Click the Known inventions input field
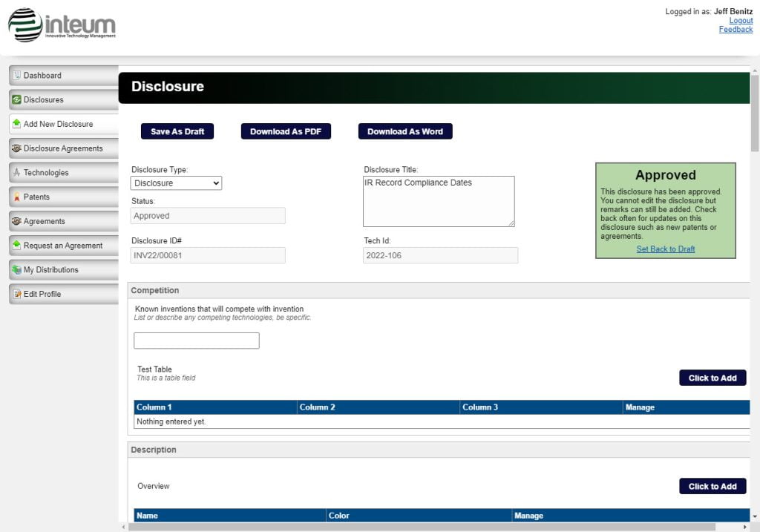760x532 pixels. (x=196, y=340)
